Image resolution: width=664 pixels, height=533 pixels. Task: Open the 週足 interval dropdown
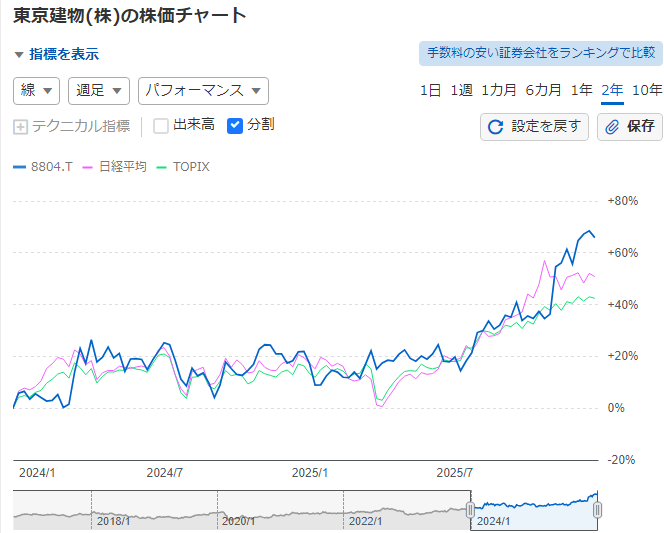(x=99, y=91)
